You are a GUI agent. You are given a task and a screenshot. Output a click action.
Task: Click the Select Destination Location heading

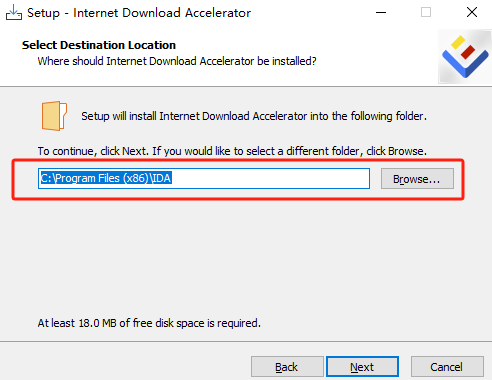pos(99,45)
